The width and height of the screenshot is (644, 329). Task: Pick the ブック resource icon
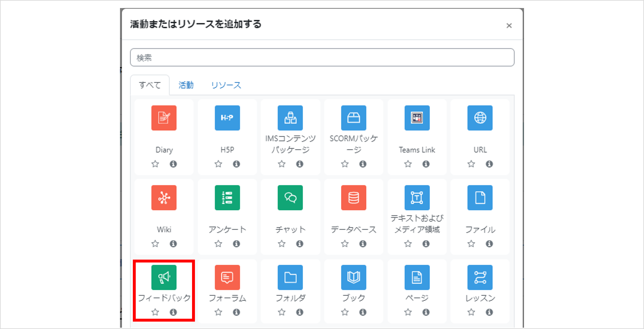point(354,277)
